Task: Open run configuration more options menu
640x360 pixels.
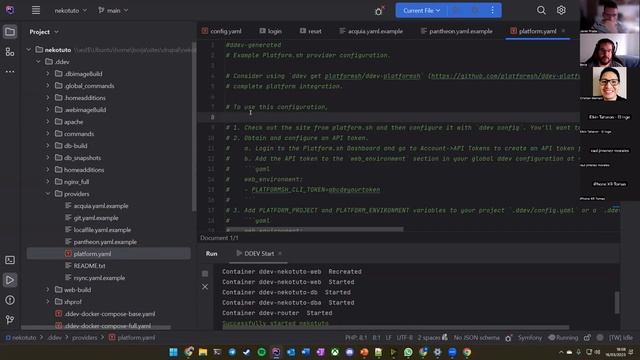Action: 492,10
